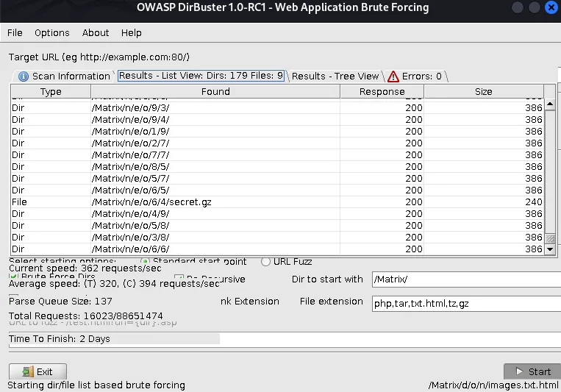Sort results by Type column header
Viewport: 561px width, 392px height.
pyautogui.click(x=51, y=92)
